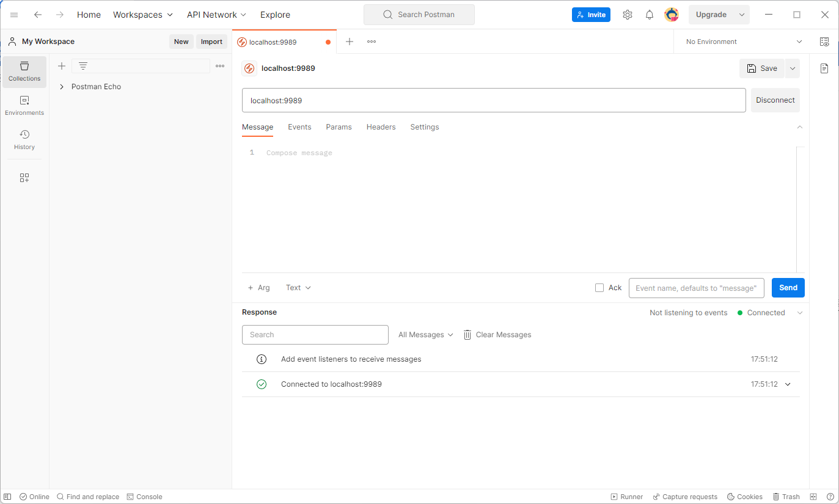
Task: Open the All Messages filter dropdown
Action: (426, 335)
